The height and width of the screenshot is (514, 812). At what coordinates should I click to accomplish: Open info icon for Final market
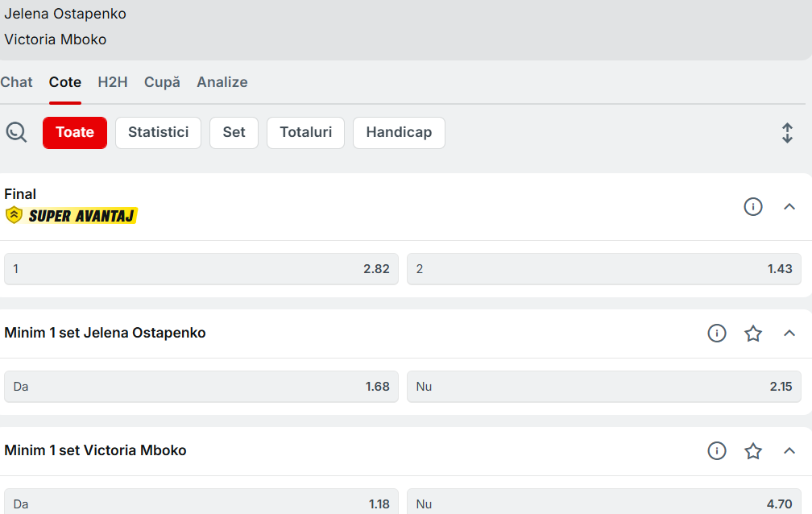point(752,207)
